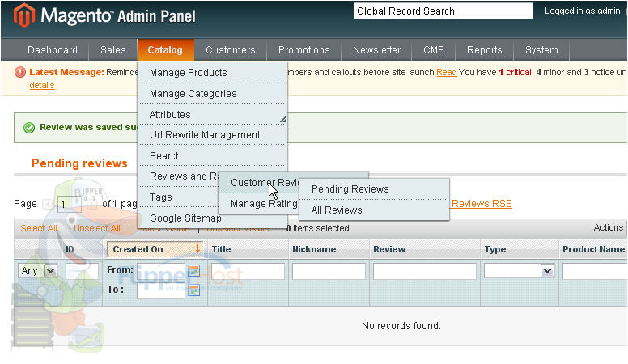Click the Select All link
Screen dimensions: 628x364
point(39,228)
